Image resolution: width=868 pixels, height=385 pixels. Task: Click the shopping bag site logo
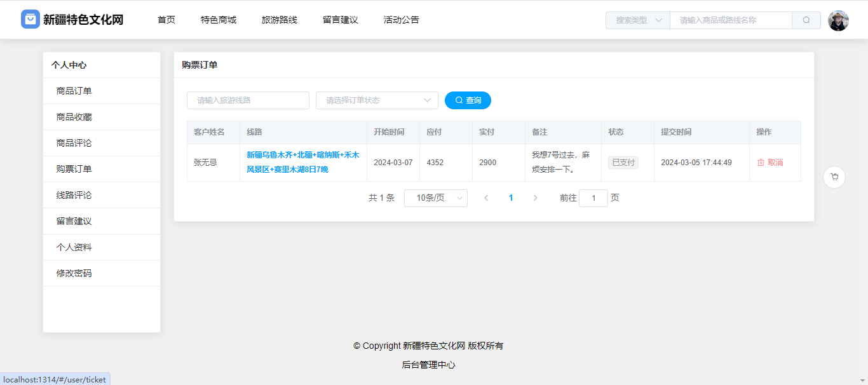point(31,20)
